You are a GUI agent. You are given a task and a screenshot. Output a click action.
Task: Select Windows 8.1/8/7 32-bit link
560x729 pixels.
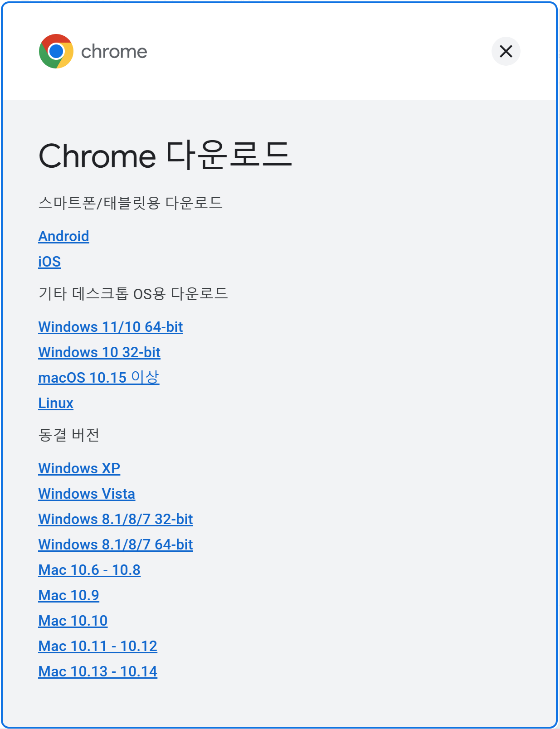(116, 519)
